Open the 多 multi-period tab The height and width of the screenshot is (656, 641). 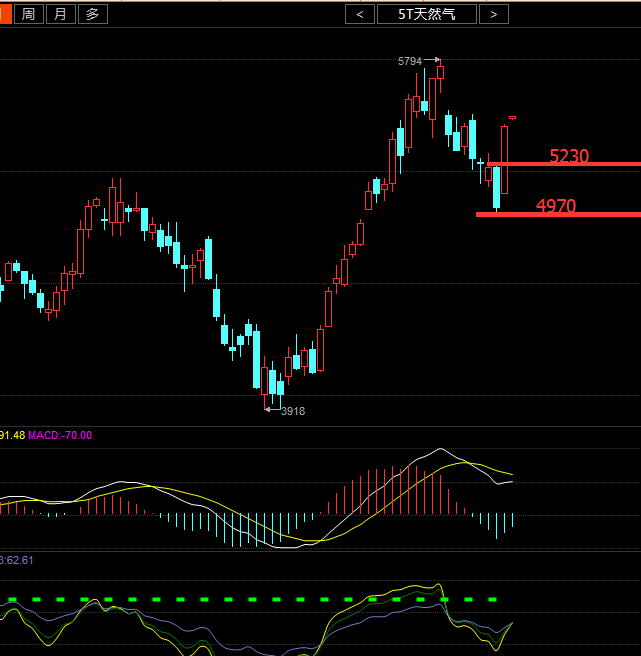pos(92,14)
